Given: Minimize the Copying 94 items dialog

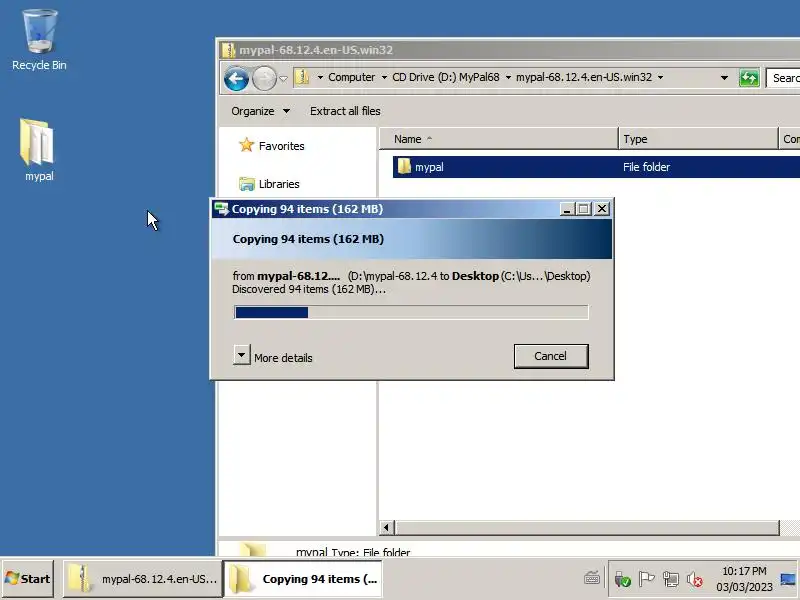Looking at the screenshot, I should [567, 209].
